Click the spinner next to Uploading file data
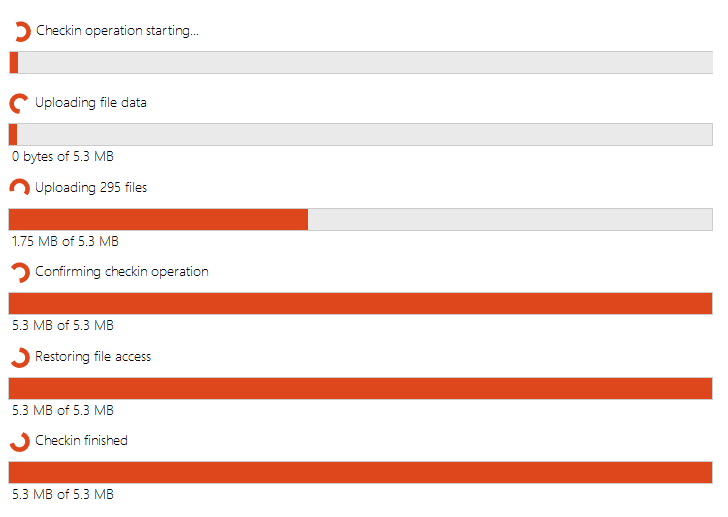The image size is (728, 517). point(19,104)
